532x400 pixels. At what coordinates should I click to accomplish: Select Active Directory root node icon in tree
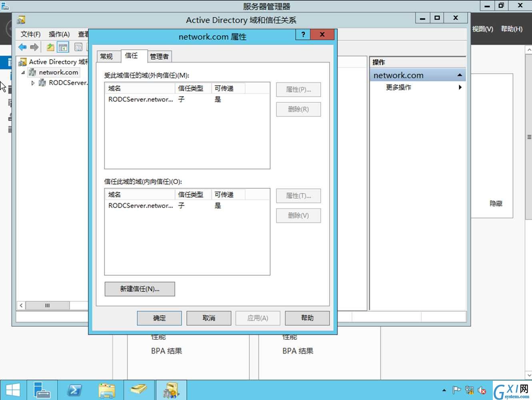click(x=22, y=62)
